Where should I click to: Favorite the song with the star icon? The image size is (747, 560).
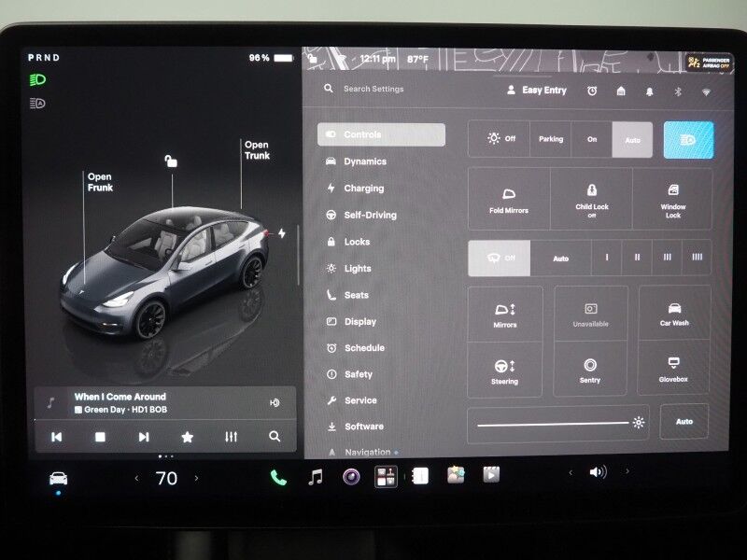click(188, 437)
